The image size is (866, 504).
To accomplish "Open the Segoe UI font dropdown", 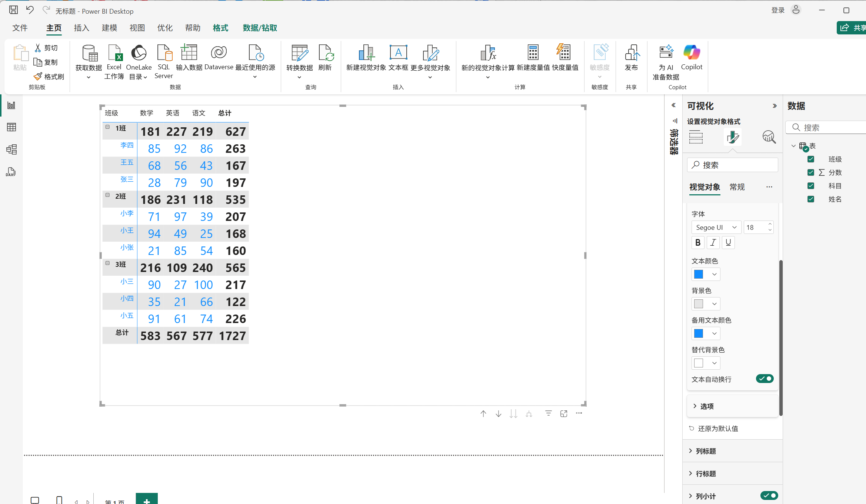I will pos(716,227).
